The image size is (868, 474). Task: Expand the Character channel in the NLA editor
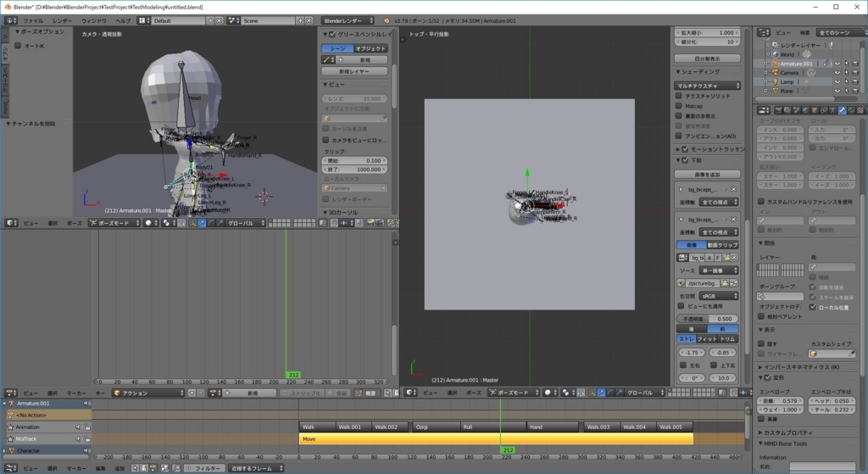4,451
